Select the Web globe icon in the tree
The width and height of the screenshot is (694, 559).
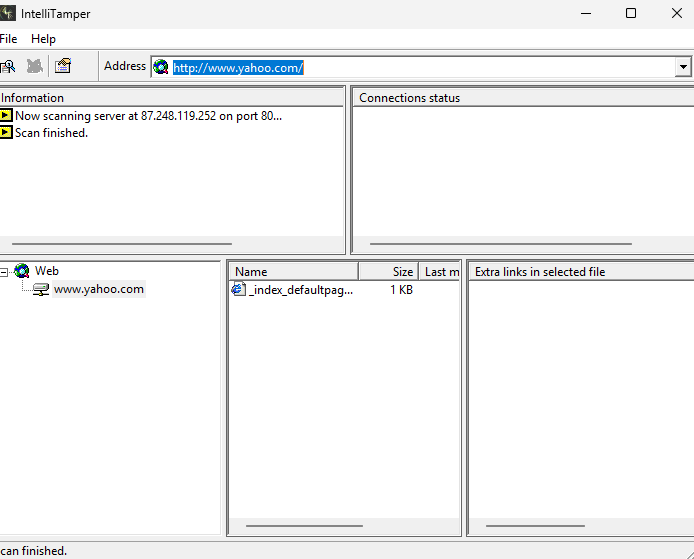point(22,270)
